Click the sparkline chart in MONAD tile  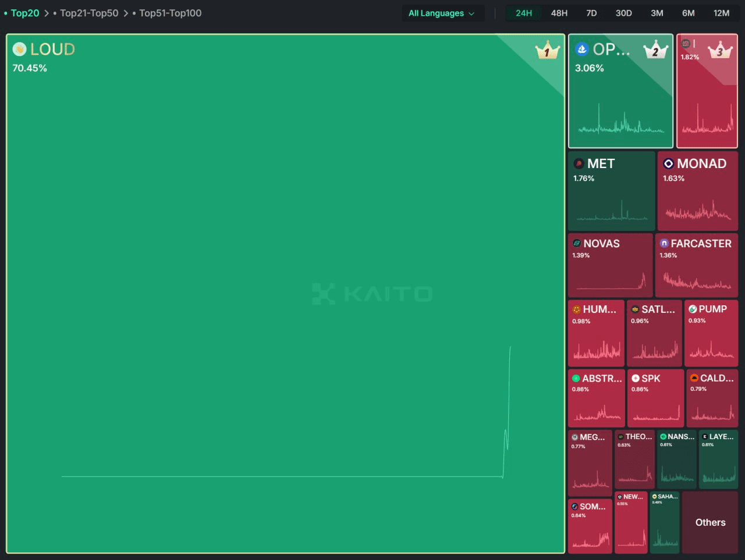[x=698, y=211]
